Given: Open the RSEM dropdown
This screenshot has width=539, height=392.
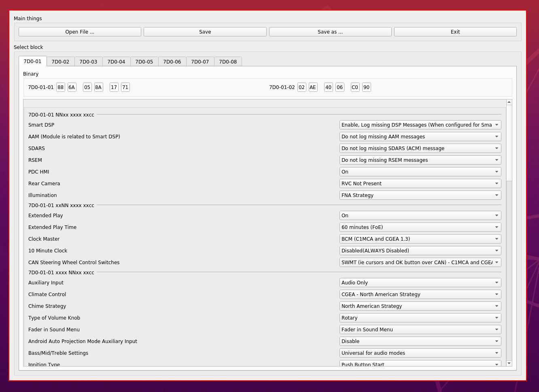Looking at the screenshot, I should click(x=420, y=160).
